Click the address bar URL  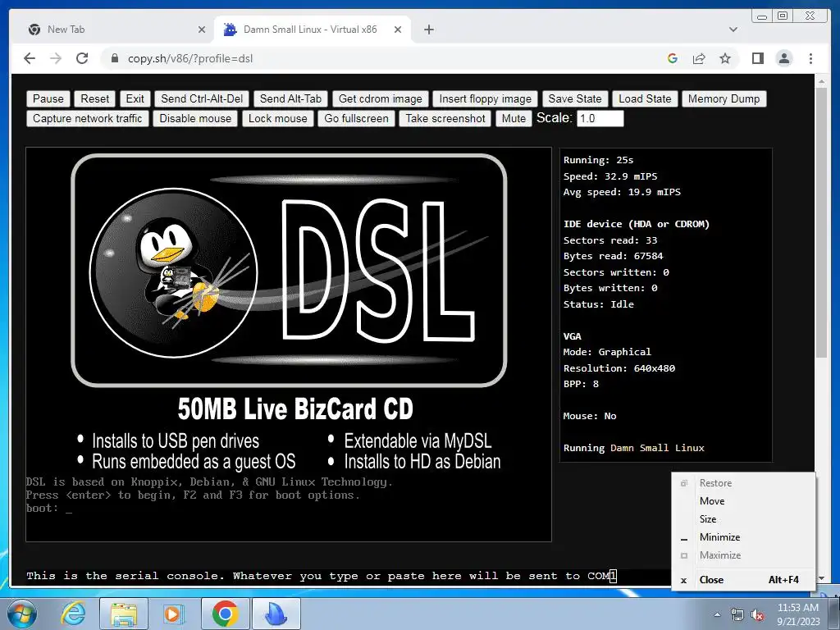[190, 58]
